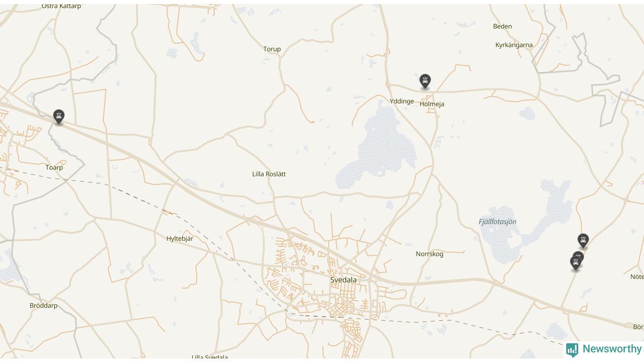Click the Beden place name
Screen dimensions: 644x362
click(502, 26)
